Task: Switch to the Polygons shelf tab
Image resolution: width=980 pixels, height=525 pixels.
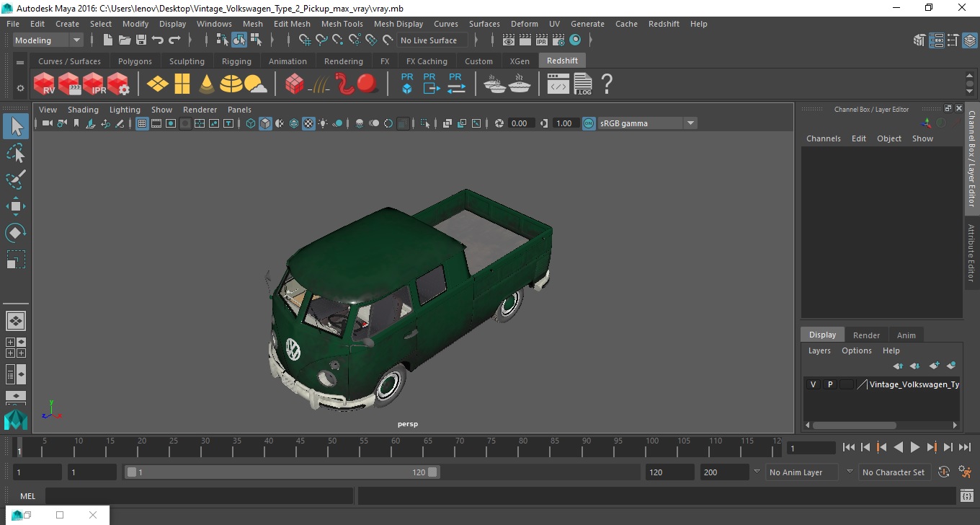Action: 135,61
